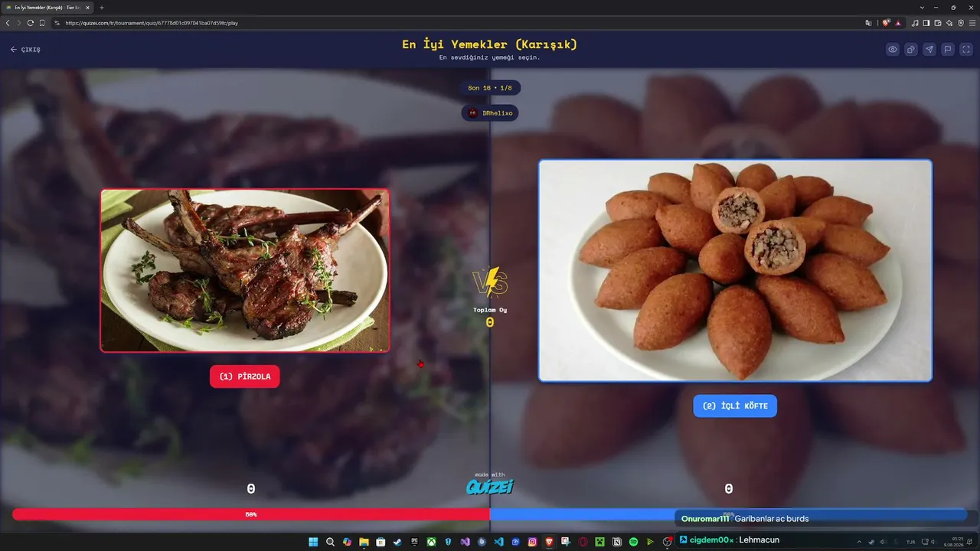Select the lamb chops picture
980x551 pixels.
245,270
